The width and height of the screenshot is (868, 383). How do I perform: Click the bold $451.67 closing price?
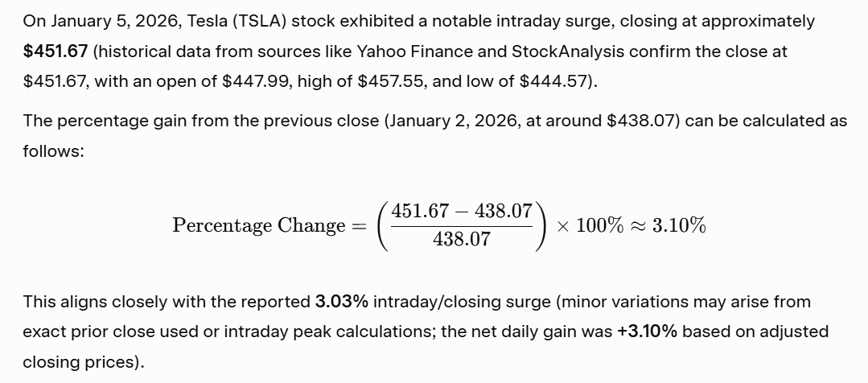point(56,51)
